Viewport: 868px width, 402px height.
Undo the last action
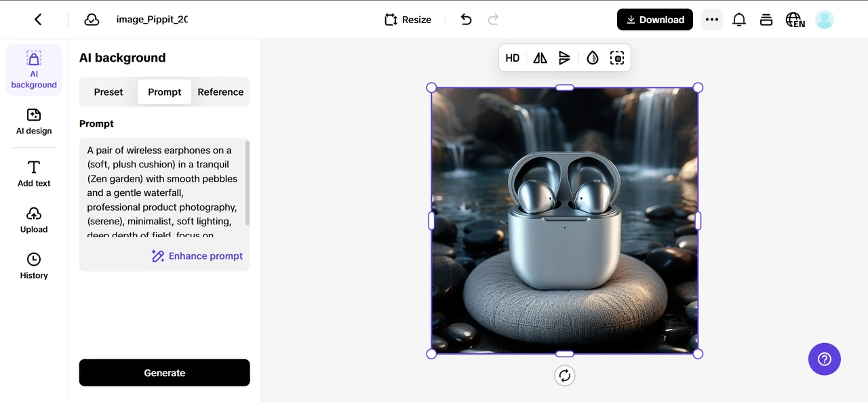[x=466, y=20]
